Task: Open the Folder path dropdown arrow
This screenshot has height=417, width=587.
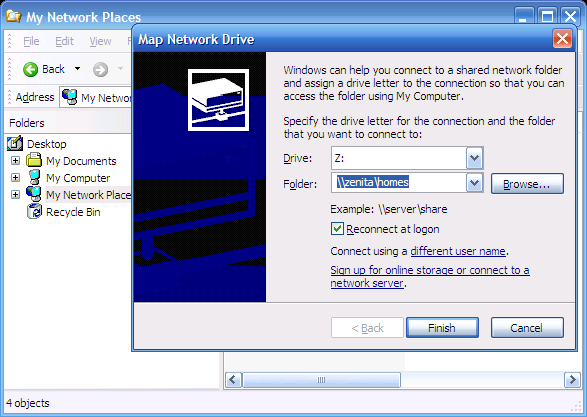Action: click(474, 183)
